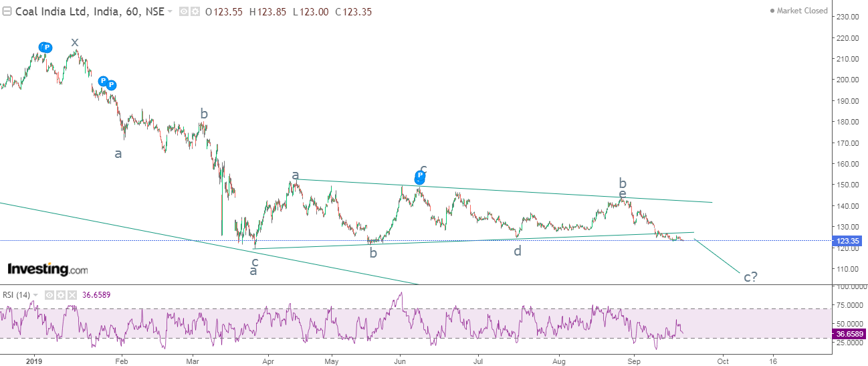Click the Jun date axis label
The width and height of the screenshot is (868, 366).
pos(399,361)
